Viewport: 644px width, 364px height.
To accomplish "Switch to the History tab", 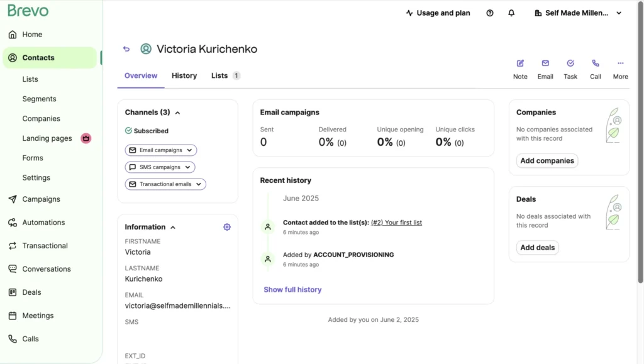I will tap(184, 75).
